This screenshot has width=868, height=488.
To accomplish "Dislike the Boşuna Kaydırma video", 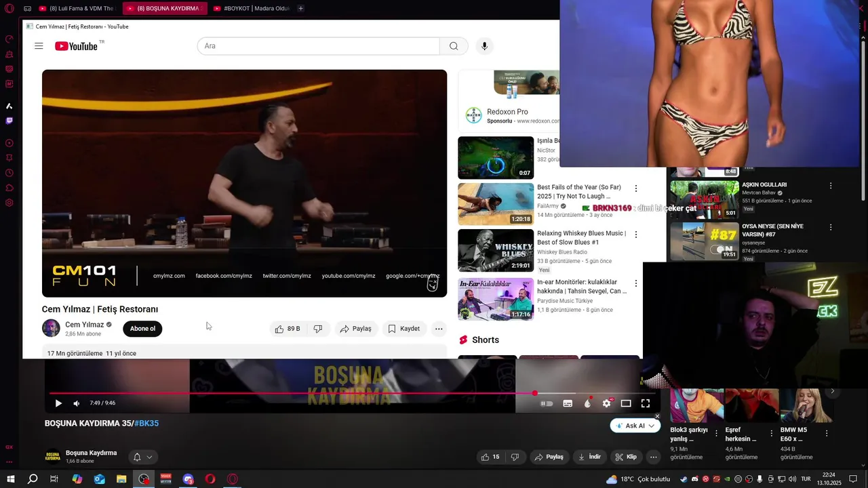I will 515,457.
